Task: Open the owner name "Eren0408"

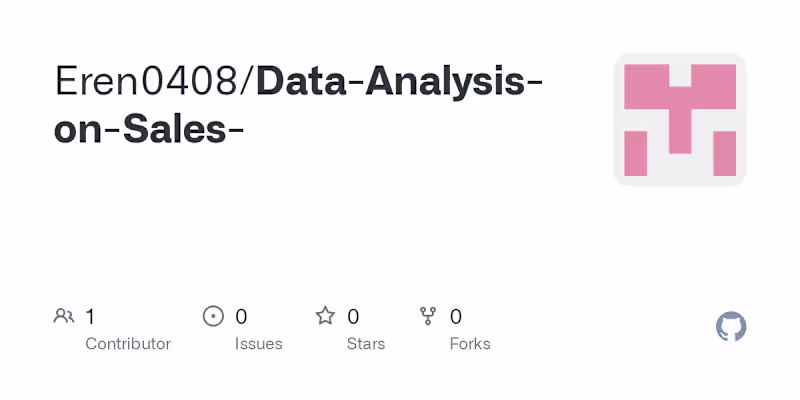Action: coord(147,82)
